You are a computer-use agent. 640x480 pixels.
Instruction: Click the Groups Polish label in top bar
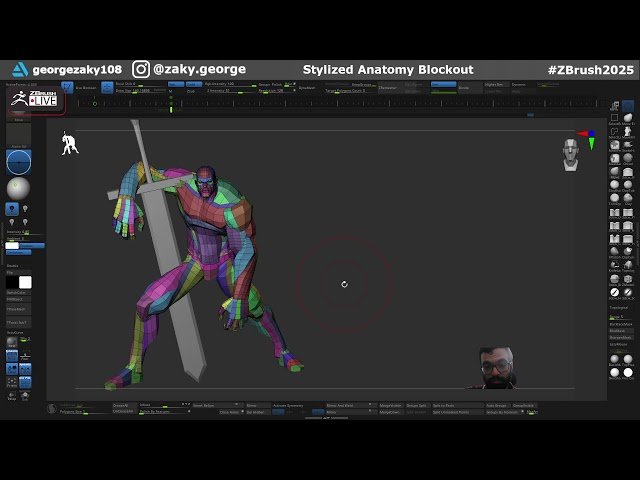(x=271, y=84)
